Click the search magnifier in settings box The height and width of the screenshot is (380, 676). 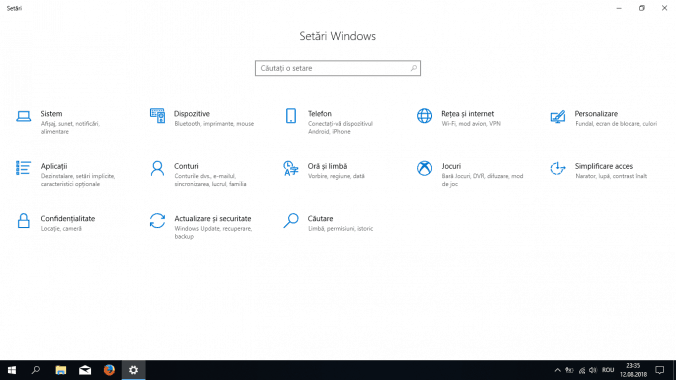point(413,68)
